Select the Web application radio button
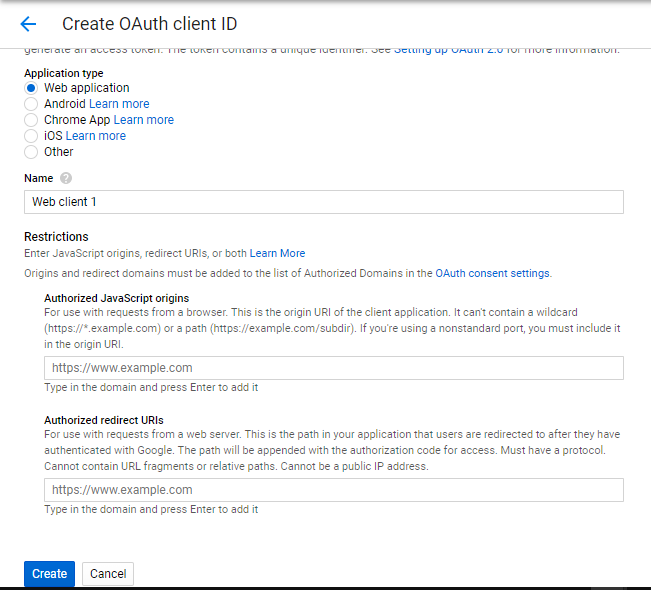Screen dimensions: 651x590 click(31, 88)
